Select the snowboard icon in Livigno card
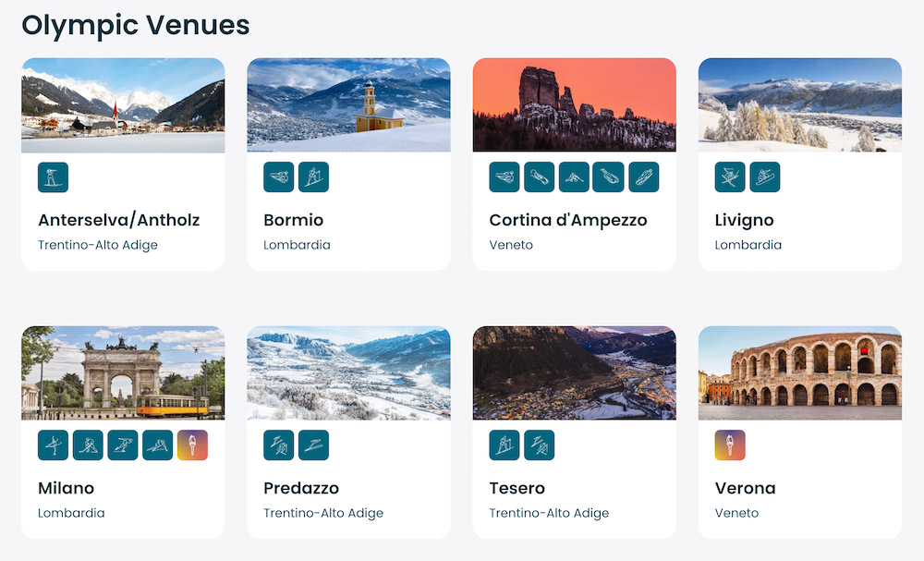 (x=765, y=177)
